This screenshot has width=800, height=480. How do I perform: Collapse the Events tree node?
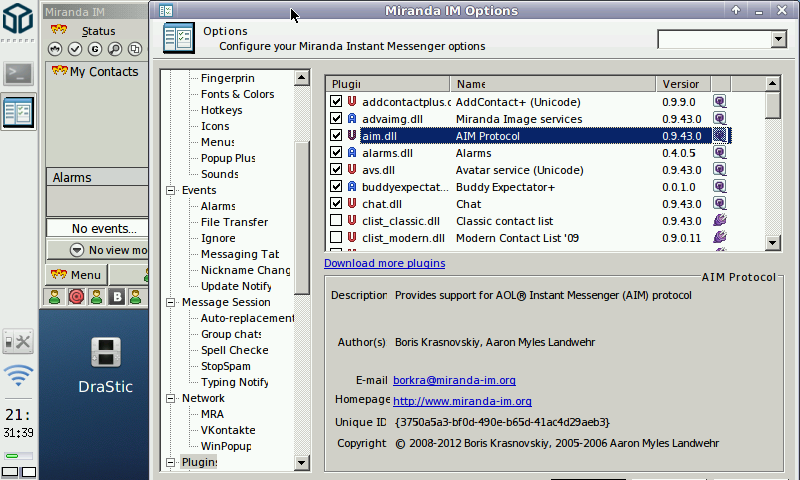pos(170,190)
